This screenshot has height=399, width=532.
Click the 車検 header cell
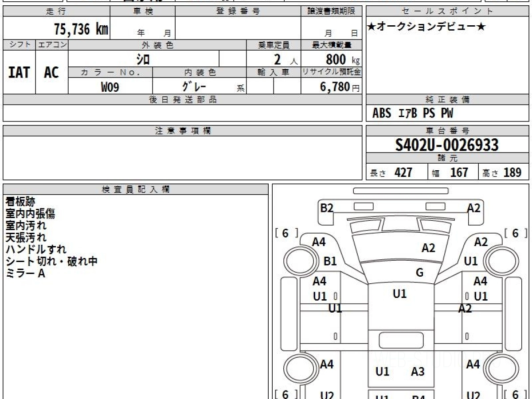pyautogui.click(x=143, y=12)
